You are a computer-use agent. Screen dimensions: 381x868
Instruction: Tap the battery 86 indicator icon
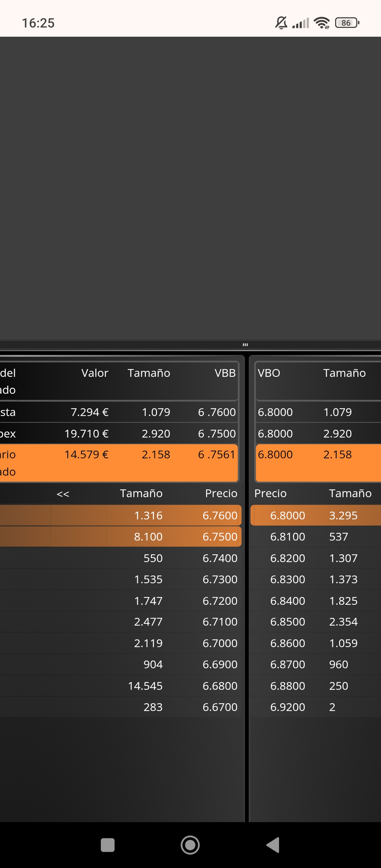click(x=347, y=23)
